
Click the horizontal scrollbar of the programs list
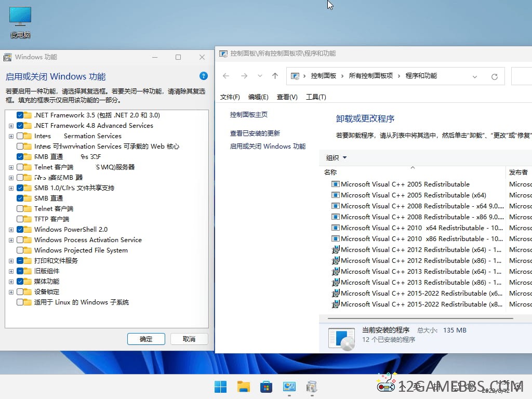pyautogui.click(x=420, y=318)
